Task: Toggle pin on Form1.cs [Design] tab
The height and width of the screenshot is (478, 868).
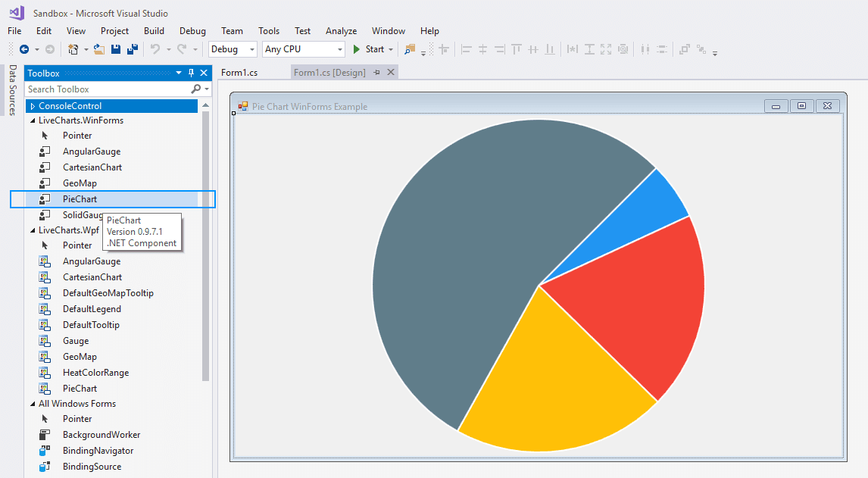Action: coord(376,73)
